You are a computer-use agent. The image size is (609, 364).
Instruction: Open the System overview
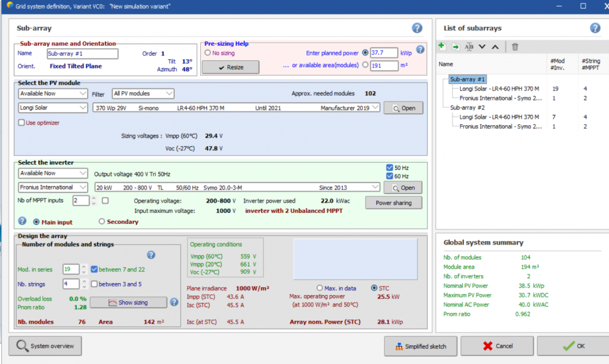45,346
